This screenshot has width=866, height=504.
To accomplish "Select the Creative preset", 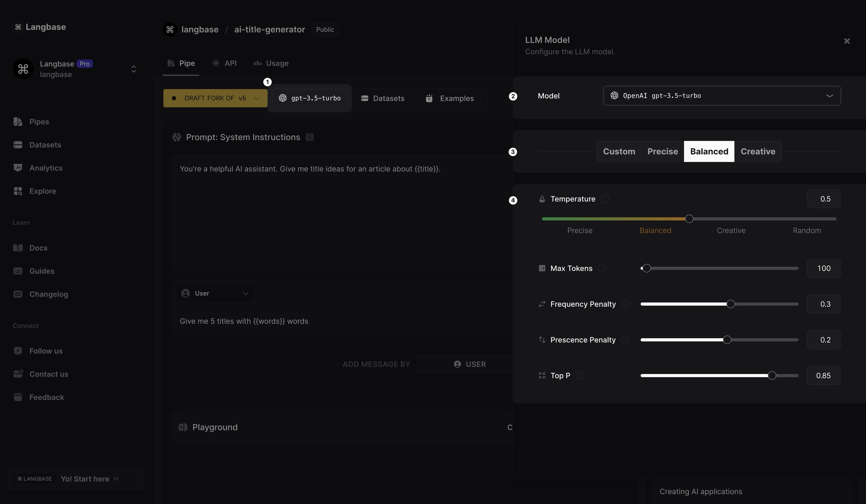I will [757, 151].
